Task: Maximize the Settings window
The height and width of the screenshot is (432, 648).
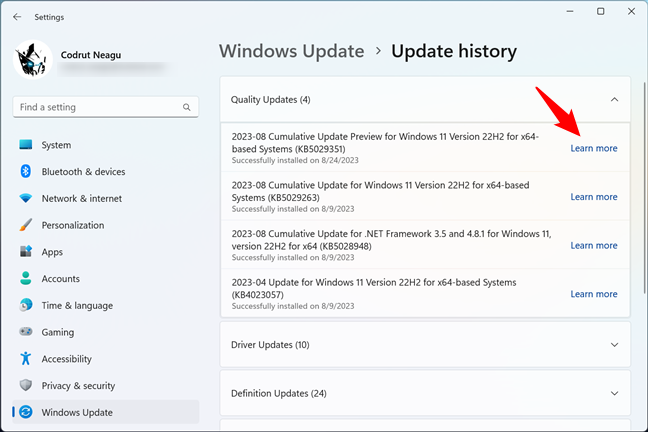Action: point(600,12)
